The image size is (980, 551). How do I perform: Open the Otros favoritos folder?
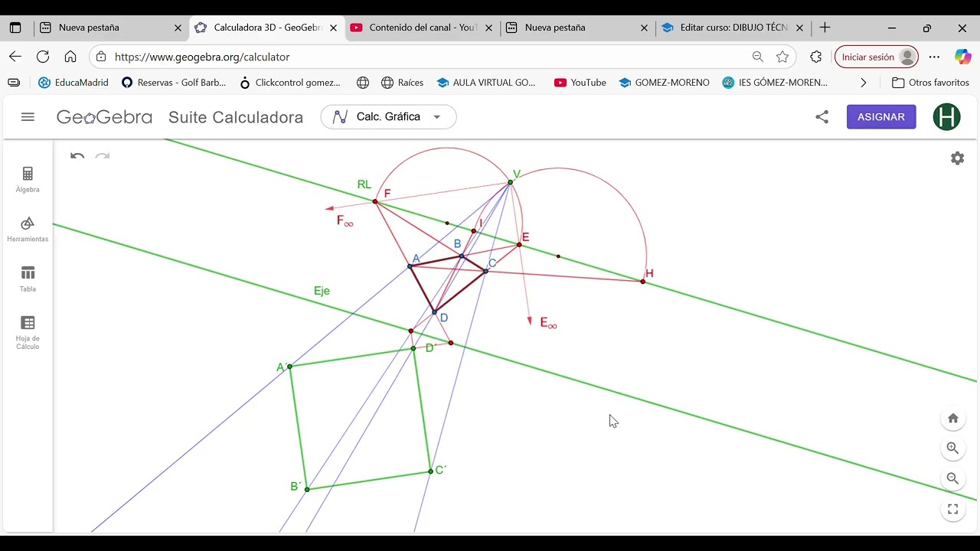click(930, 83)
